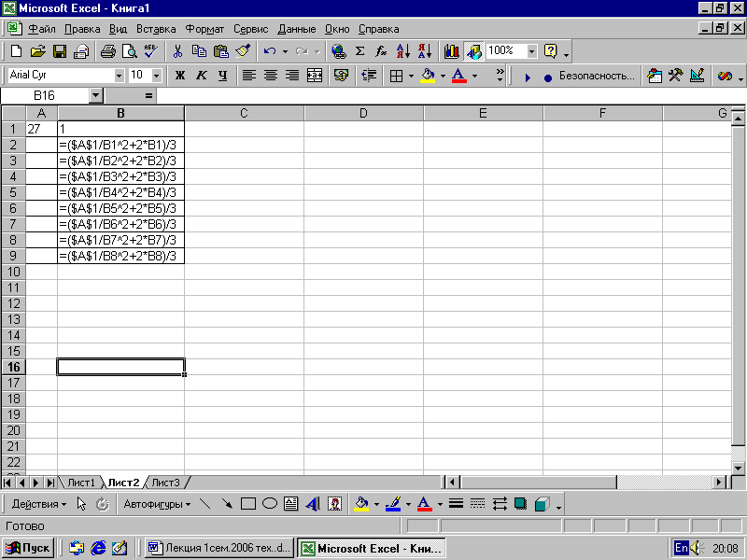Open an existing file with the folder icon

pos(37,51)
